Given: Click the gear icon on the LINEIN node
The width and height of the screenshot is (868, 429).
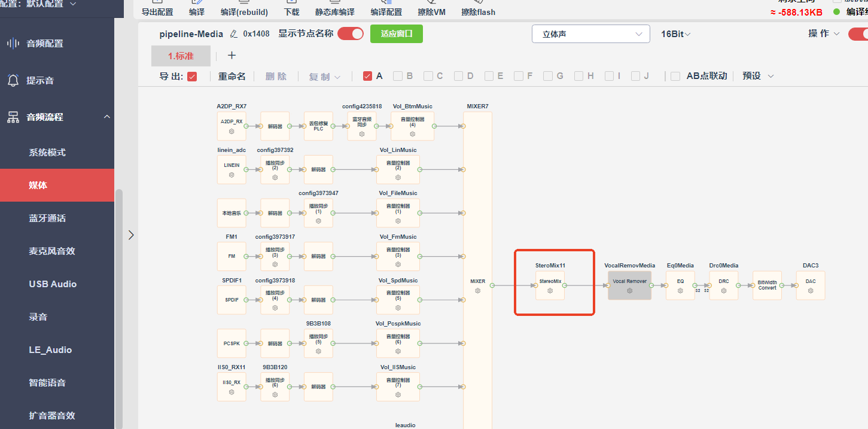Looking at the screenshot, I should 232,175.
